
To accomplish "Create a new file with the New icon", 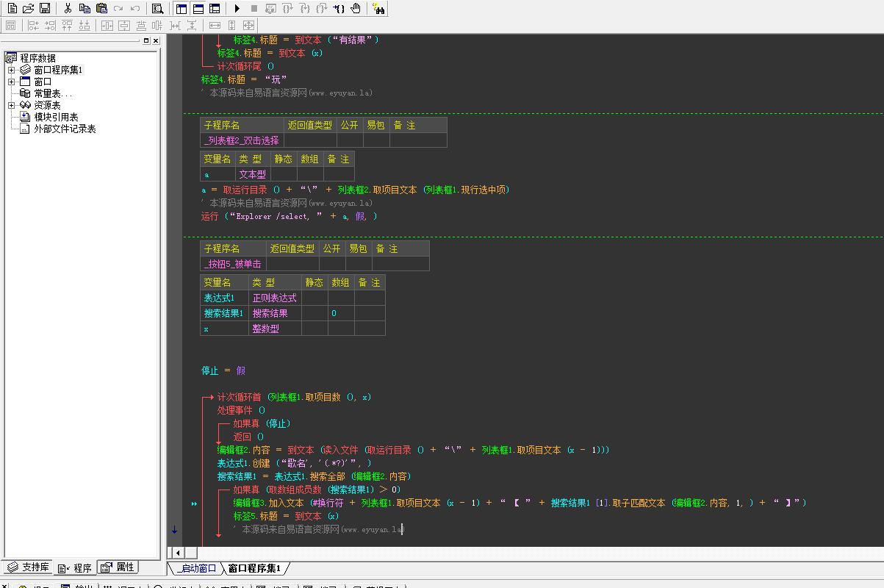I will coord(12,9).
